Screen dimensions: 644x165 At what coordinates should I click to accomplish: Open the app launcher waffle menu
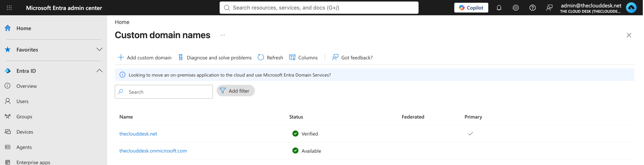pos(9,8)
